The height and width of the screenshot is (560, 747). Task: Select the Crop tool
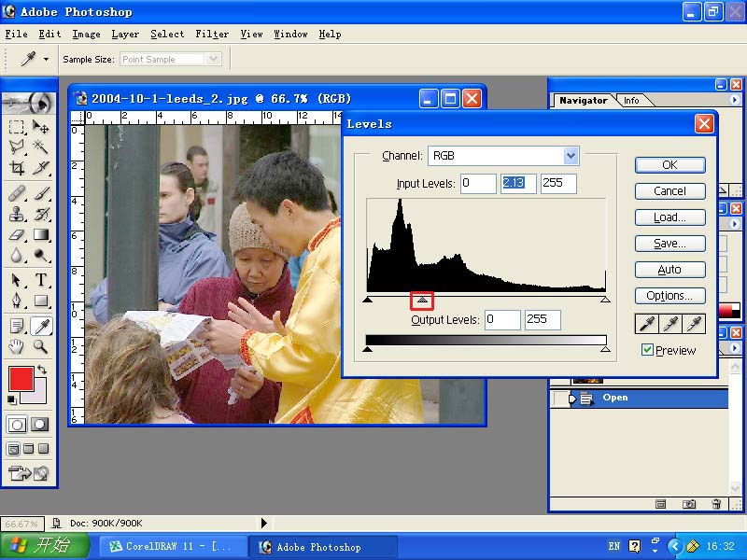coord(17,169)
